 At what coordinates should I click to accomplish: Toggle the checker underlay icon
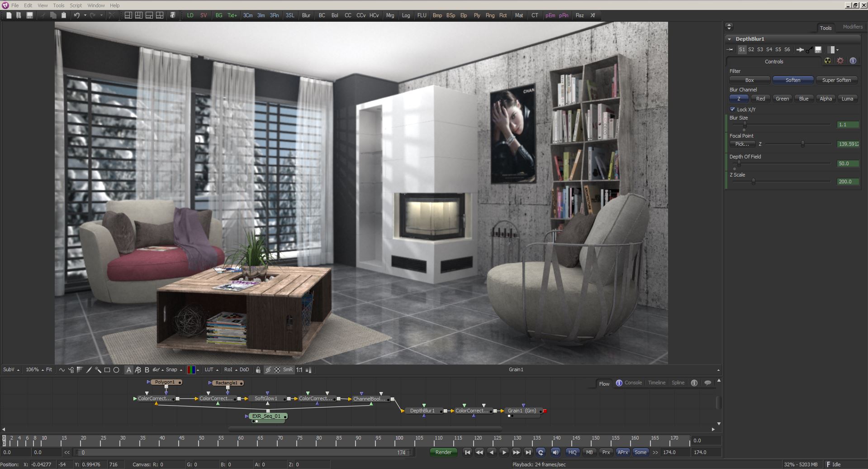[277, 370]
